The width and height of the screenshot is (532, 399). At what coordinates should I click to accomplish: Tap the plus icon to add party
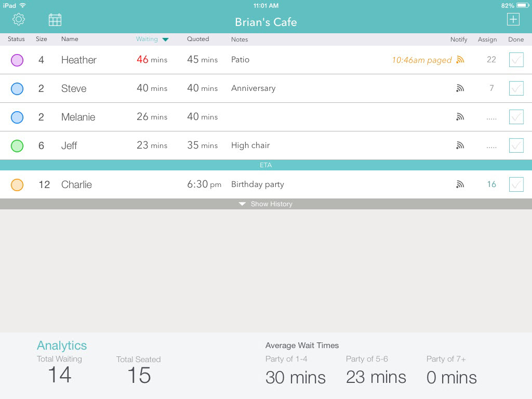pyautogui.click(x=513, y=19)
